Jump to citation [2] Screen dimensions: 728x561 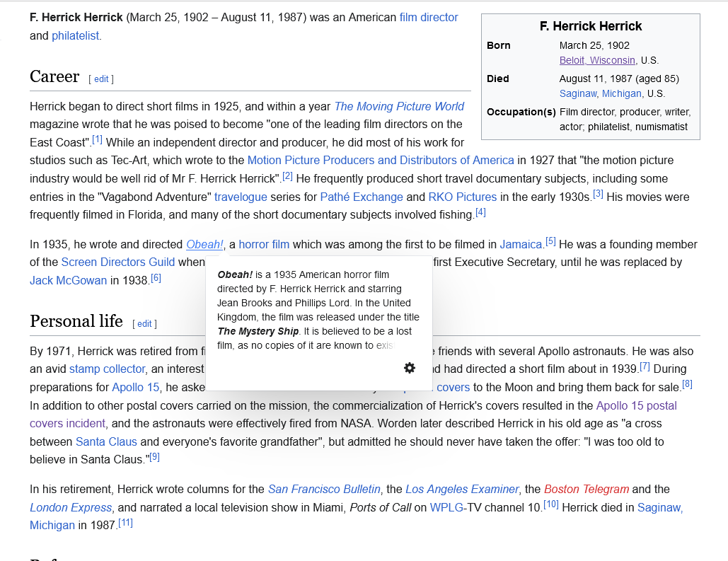coord(287,176)
